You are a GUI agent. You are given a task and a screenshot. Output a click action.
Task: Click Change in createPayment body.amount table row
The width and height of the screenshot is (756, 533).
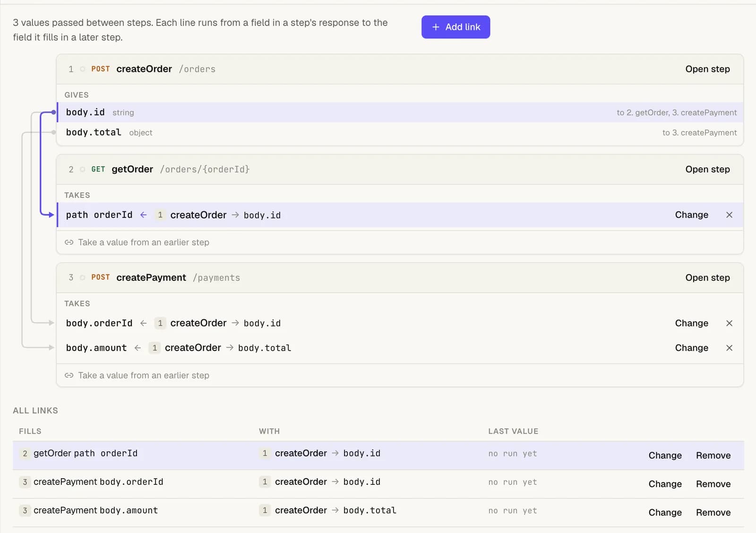point(665,513)
